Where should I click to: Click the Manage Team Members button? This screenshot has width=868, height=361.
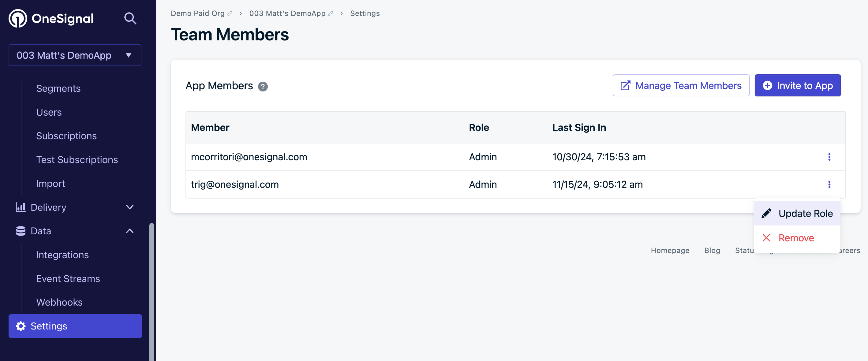point(681,86)
